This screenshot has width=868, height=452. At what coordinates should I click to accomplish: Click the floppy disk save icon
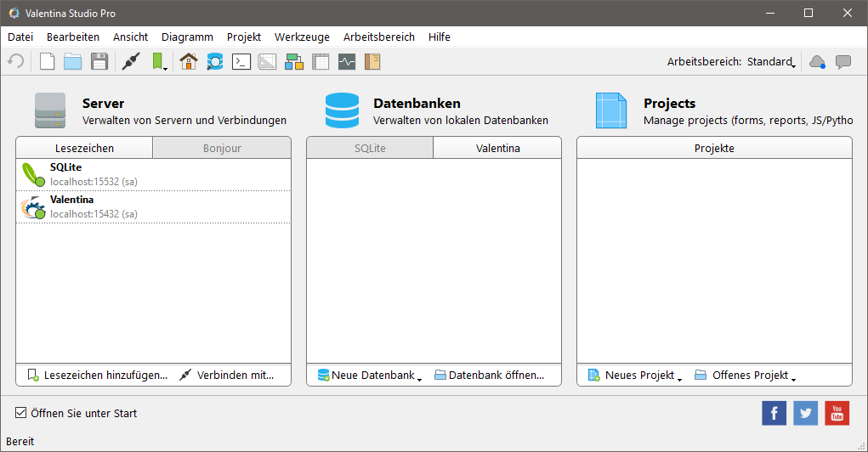click(99, 61)
